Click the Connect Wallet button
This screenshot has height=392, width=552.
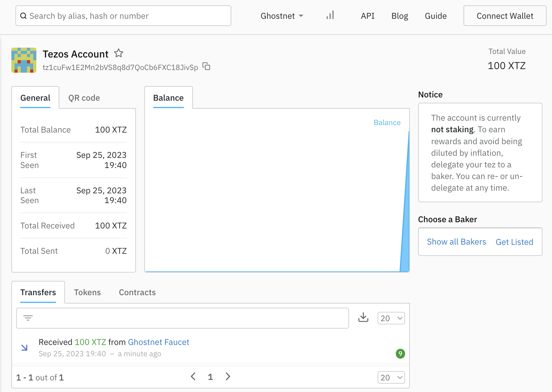click(x=505, y=16)
